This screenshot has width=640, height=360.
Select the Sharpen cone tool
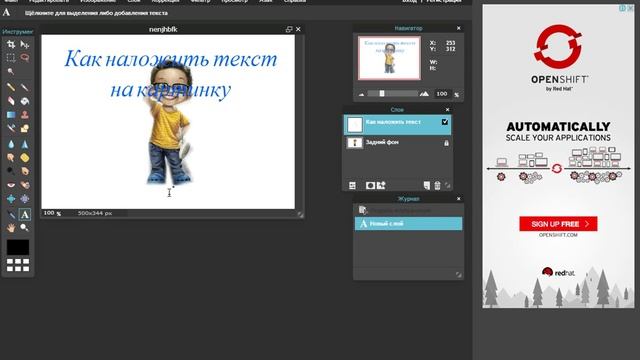point(24,144)
